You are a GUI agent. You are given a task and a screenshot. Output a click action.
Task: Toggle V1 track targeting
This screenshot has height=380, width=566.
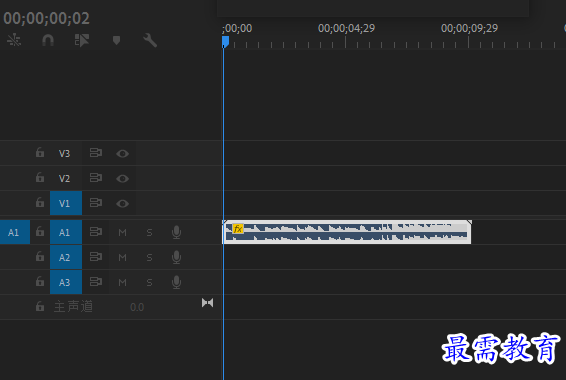(x=66, y=203)
